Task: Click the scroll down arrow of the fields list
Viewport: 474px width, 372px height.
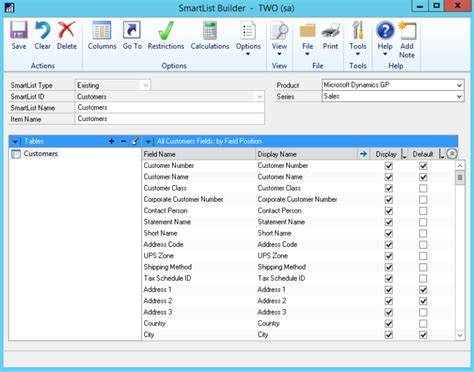Action: (x=460, y=335)
